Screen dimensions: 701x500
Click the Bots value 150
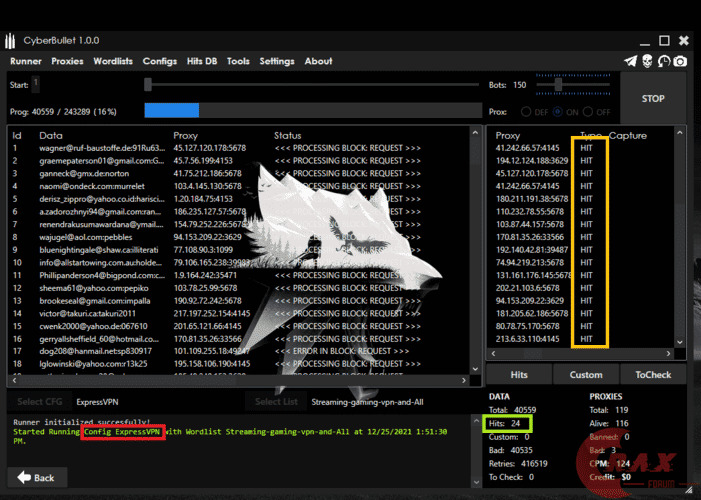(519, 85)
